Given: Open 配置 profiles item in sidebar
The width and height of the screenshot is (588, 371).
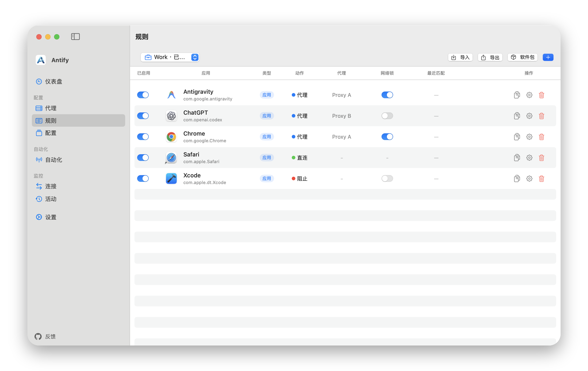Looking at the screenshot, I should (78, 133).
